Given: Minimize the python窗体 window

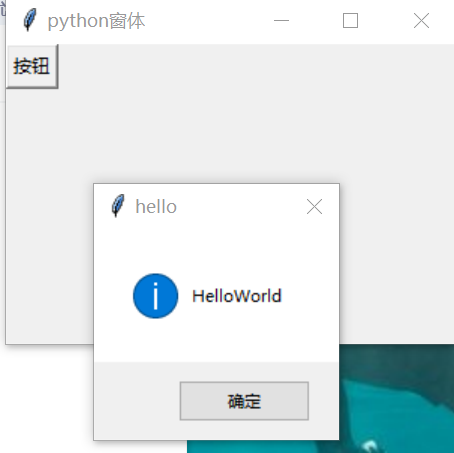Looking at the screenshot, I should point(281,21).
